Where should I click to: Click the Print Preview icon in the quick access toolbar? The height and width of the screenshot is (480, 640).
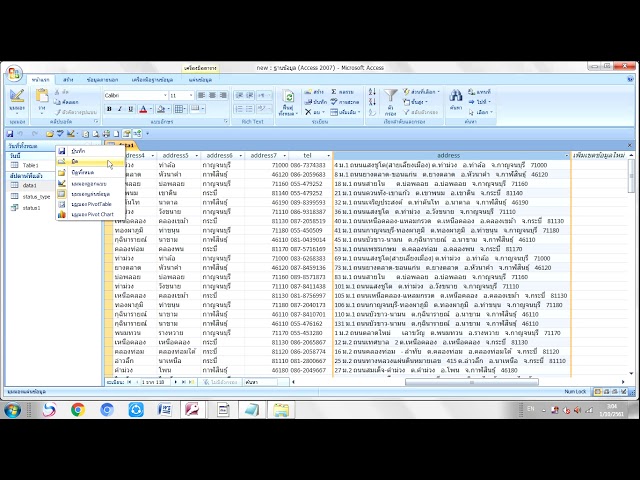pyautogui.click(x=96, y=133)
